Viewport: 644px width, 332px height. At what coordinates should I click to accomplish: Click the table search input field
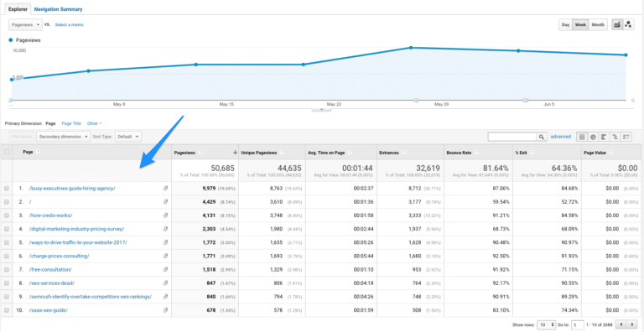point(512,137)
